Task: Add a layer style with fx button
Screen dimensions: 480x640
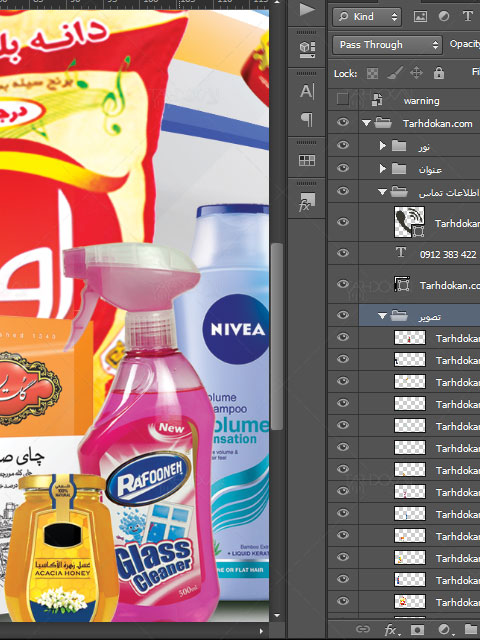Action: tap(392, 630)
